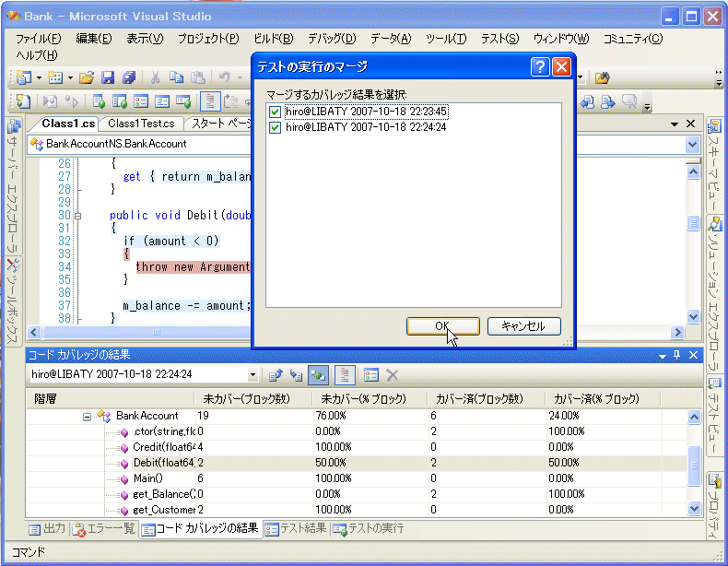Click the Copy icon in toolbar

[x=176, y=77]
